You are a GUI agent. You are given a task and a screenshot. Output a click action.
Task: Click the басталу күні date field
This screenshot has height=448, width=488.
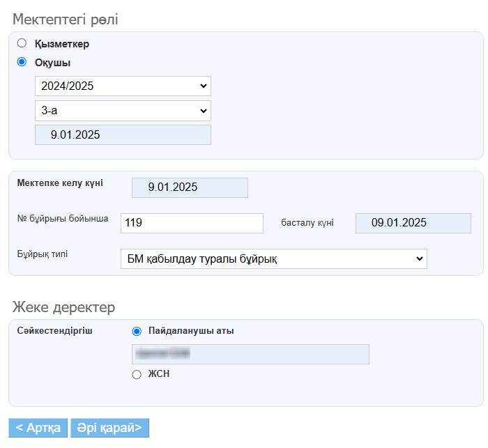(x=413, y=223)
